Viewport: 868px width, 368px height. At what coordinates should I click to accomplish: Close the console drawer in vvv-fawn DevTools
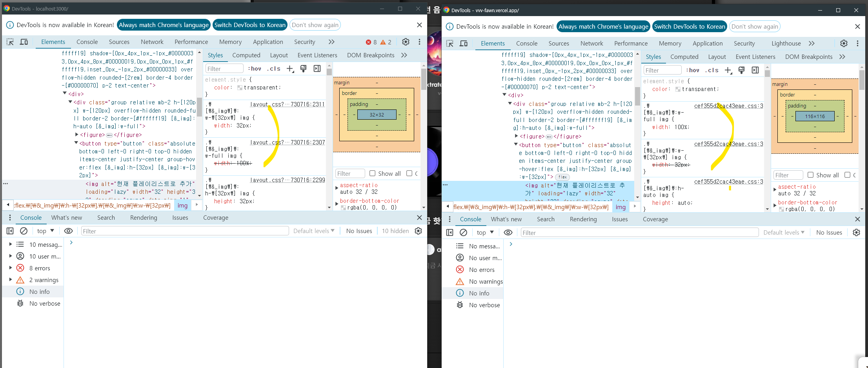(857, 219)
